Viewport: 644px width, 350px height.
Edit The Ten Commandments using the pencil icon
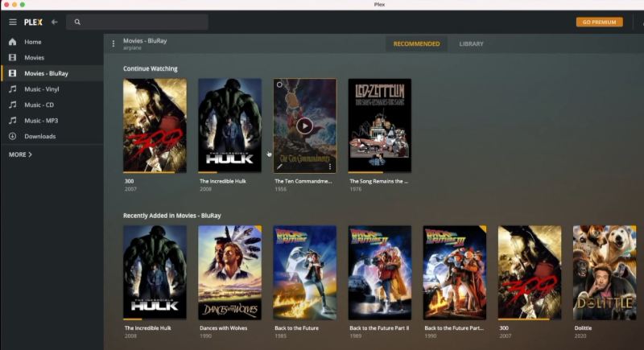point(279,167)
